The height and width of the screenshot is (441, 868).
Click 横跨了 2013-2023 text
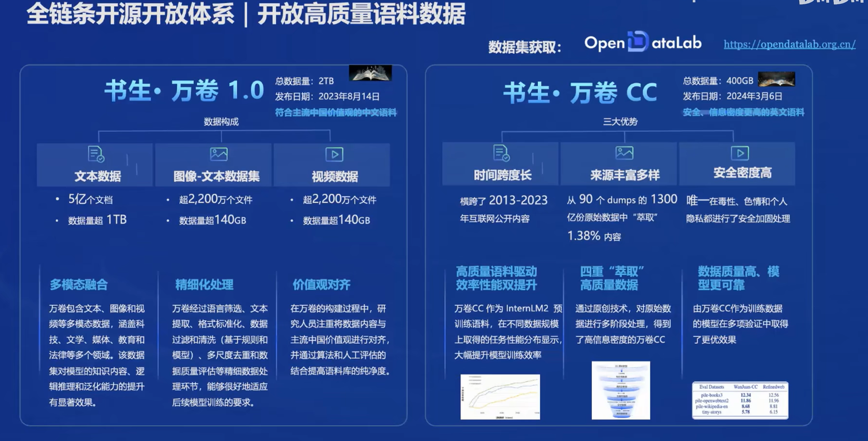coord(504,201)
